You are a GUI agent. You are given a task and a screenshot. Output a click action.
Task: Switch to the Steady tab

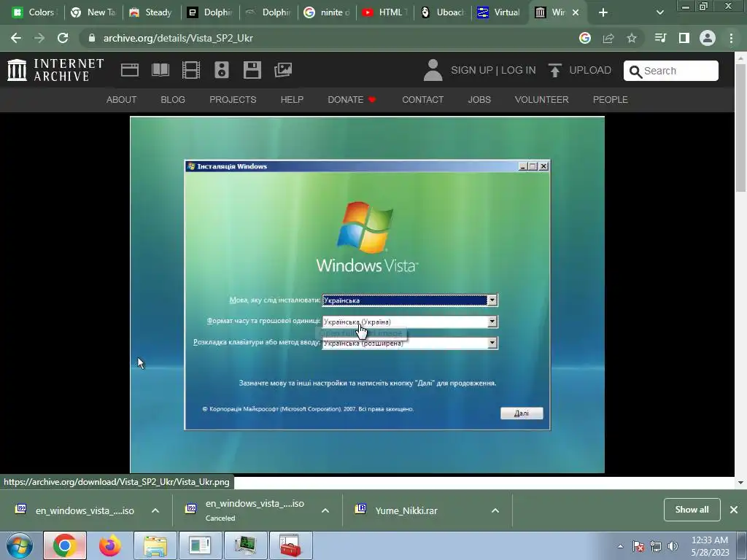point(152,12)
